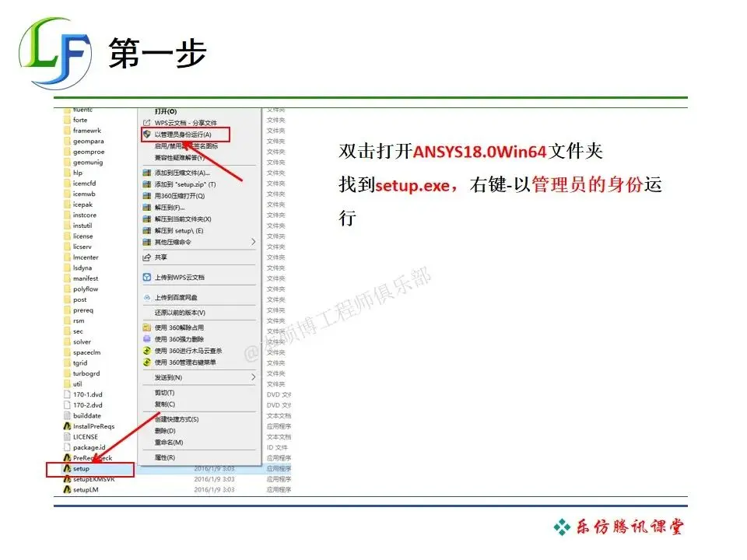747x560 pixels.
Task: Select the manifest folder name
Action: click(86, 278)
